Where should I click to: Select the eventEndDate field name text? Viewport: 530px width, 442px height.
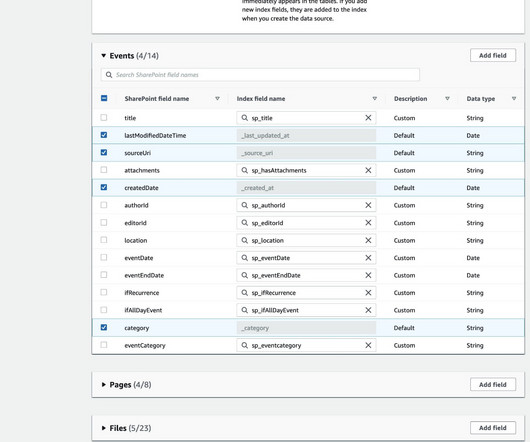click(x=144, y=275)
